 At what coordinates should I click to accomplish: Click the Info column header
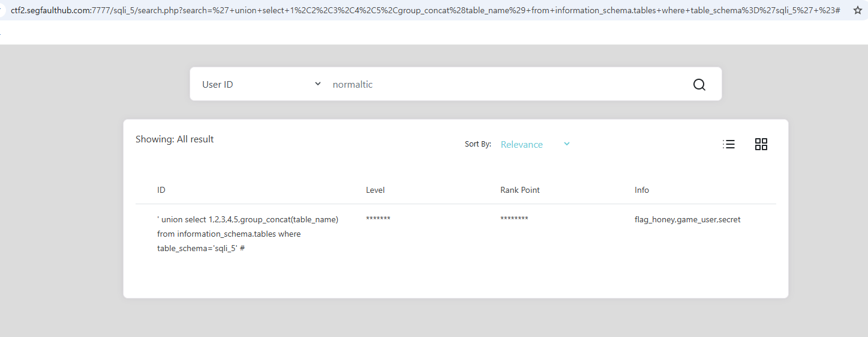[x=642, y=190]
